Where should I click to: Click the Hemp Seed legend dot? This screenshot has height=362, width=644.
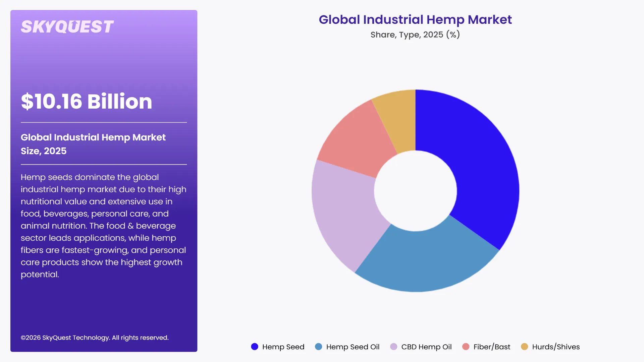(x=255, y=347)
